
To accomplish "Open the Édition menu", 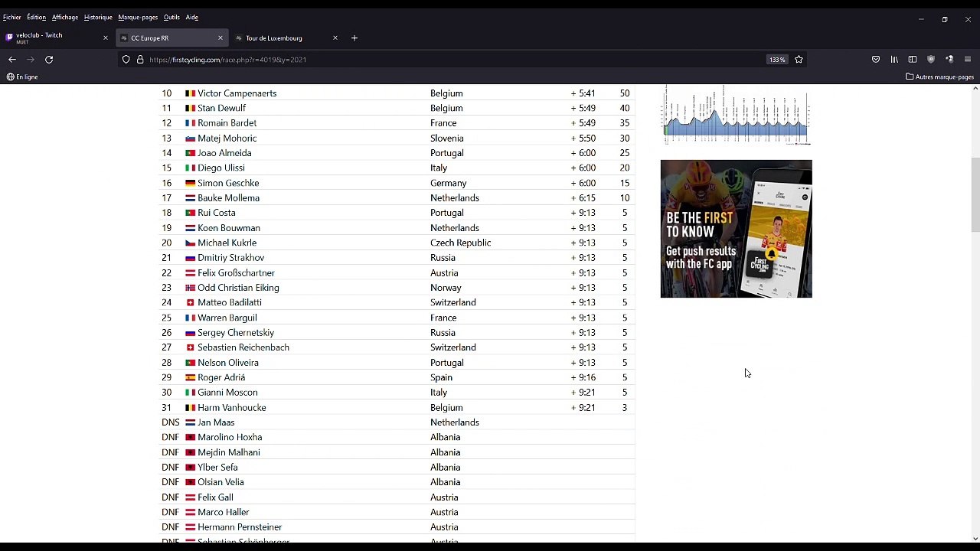I will [36, 17].
